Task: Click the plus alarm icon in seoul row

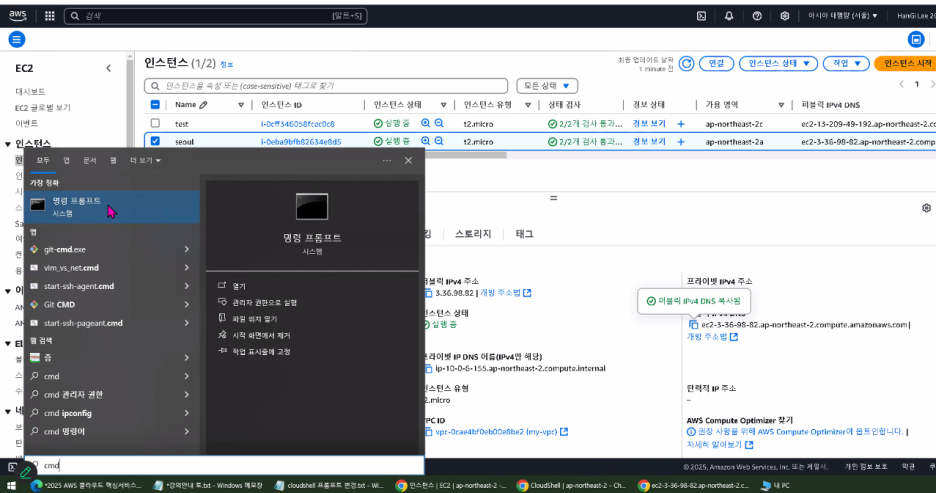Action: click(x=681, y=142)
